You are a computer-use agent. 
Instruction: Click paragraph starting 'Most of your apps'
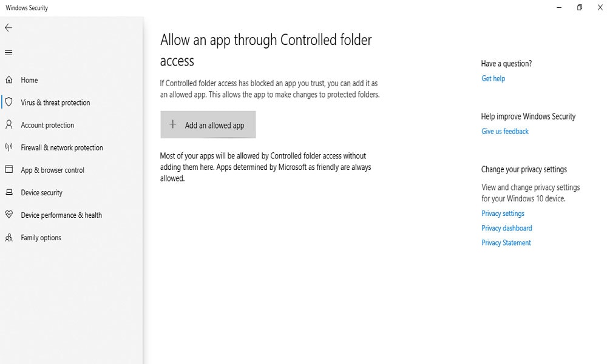266,167
